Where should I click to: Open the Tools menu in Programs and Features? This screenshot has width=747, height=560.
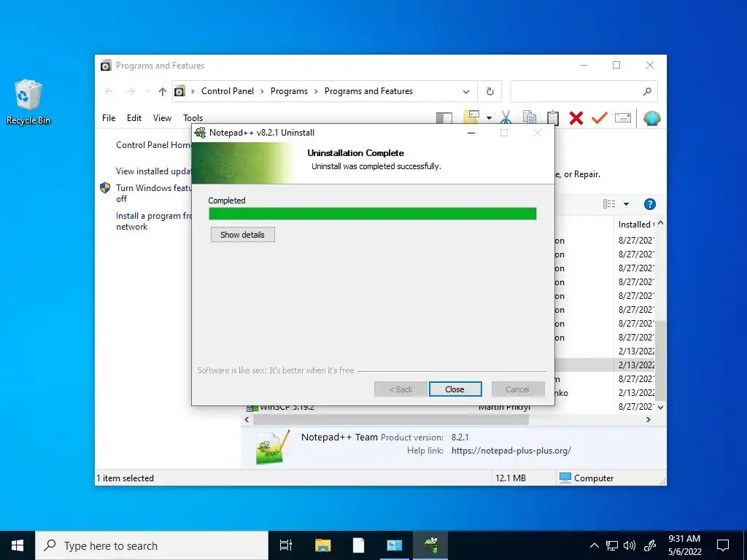(193, 117)
